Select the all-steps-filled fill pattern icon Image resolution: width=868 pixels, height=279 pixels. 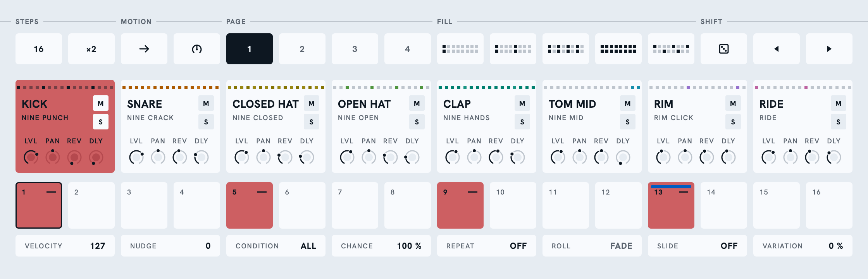click(x=618, y=49)
